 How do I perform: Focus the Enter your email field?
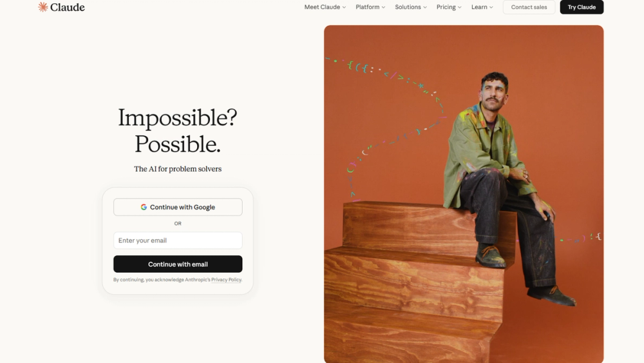pyautogui.click(x=178, y=240)
